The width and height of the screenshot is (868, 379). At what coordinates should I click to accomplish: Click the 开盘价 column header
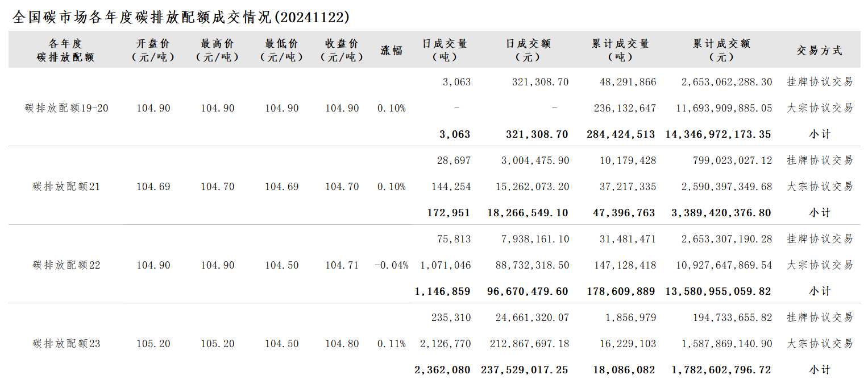tap(153, 50)
